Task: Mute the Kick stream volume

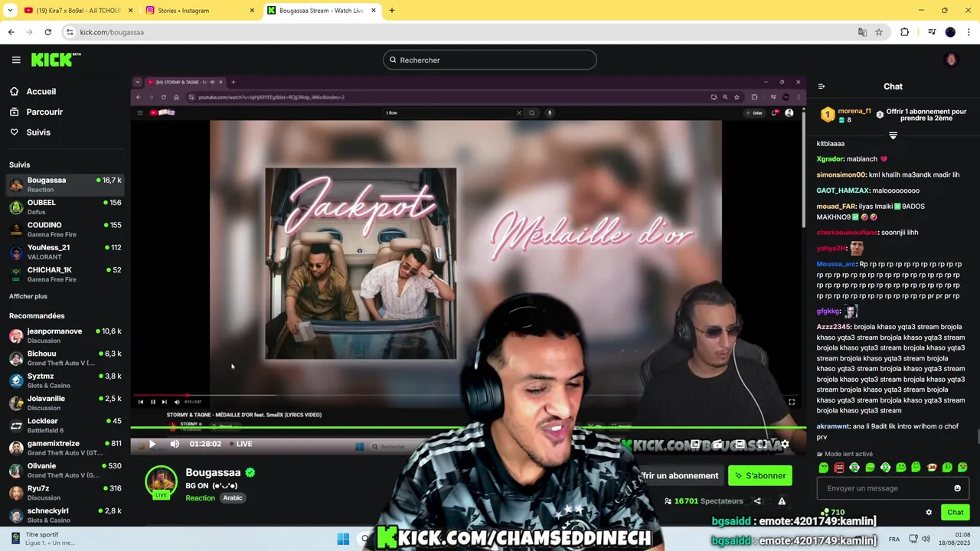Action: point(175,444)
